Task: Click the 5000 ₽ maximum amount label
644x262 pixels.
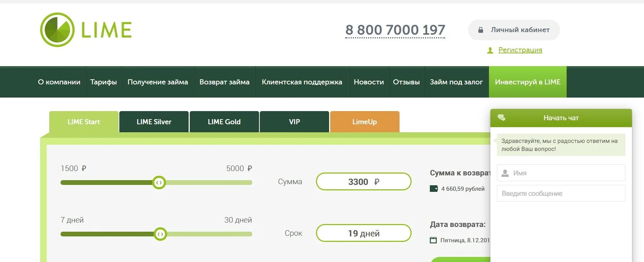Action: (239, 168)
